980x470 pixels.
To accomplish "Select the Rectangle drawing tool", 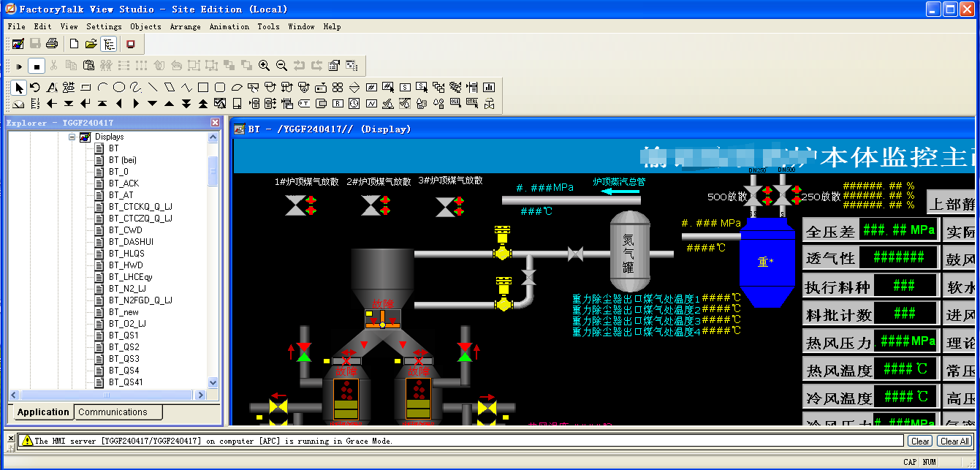I will coord(202,86).
